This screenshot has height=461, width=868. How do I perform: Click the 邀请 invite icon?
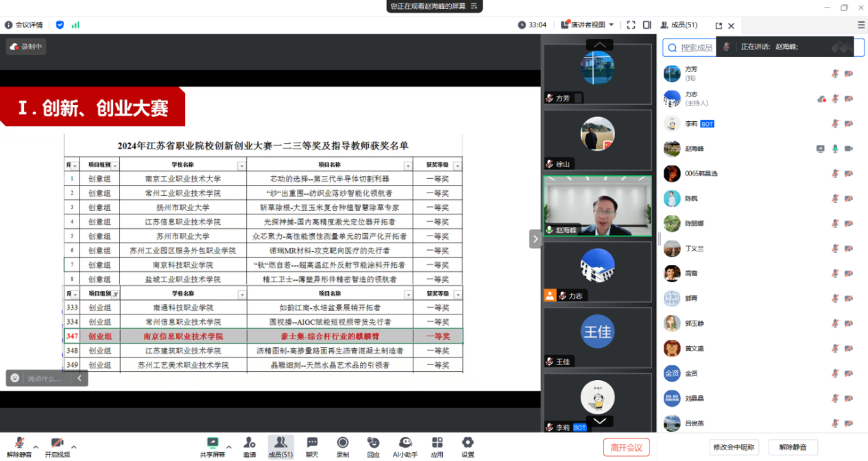pos(250,443)
